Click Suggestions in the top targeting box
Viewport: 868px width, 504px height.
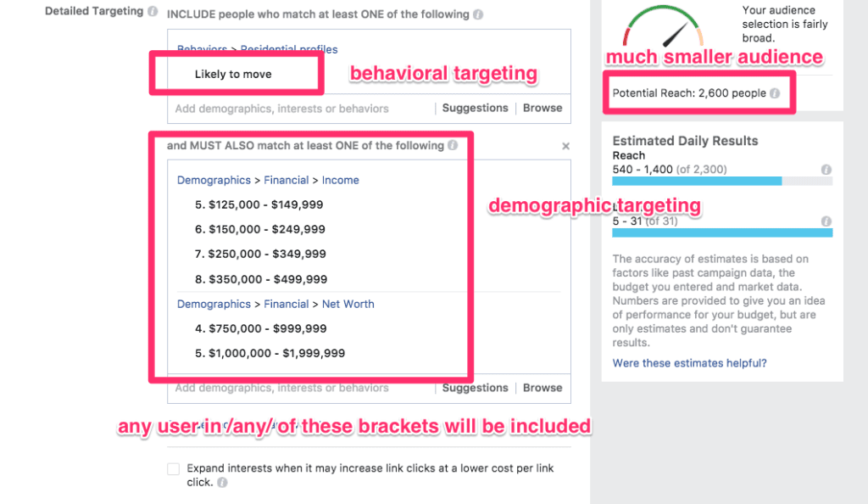(x=475, y=108)
